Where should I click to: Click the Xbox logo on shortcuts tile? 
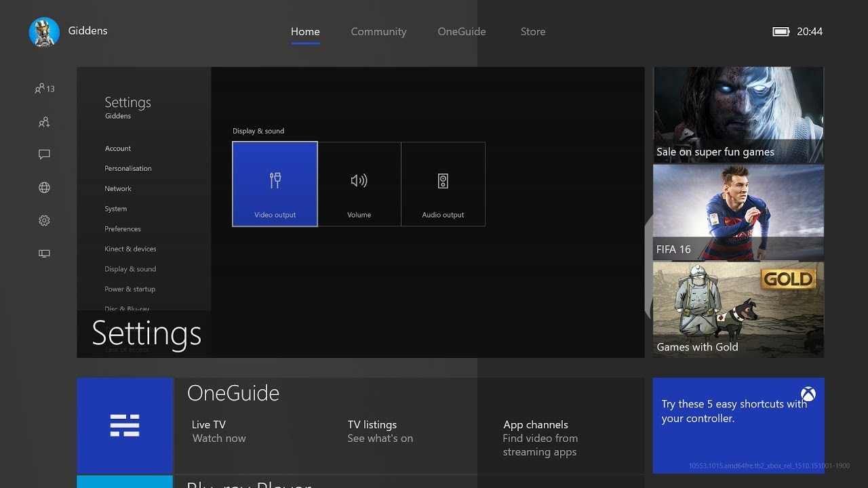808,394
